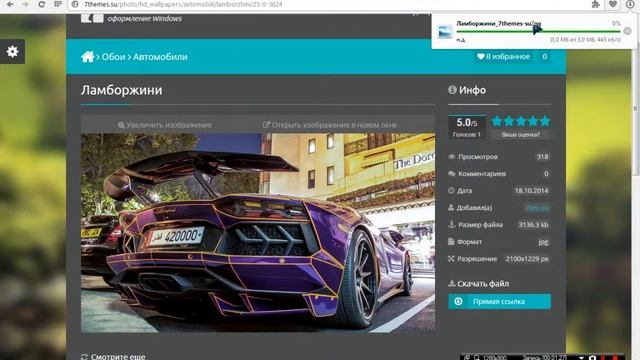Go home via the house breadcrumb icon
Screen dimensions: 640x360
[x=87, y=57]
